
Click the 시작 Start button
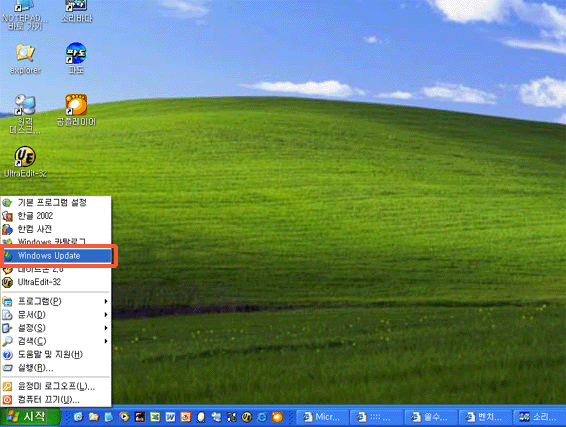tap(30, 417)
